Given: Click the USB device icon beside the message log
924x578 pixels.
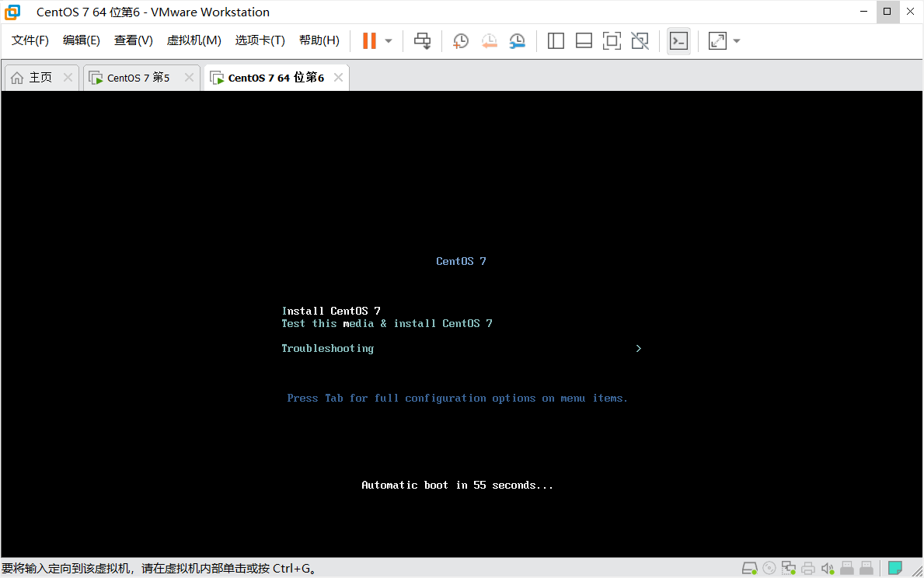Looking at the screenshot, I should (866, 569).
